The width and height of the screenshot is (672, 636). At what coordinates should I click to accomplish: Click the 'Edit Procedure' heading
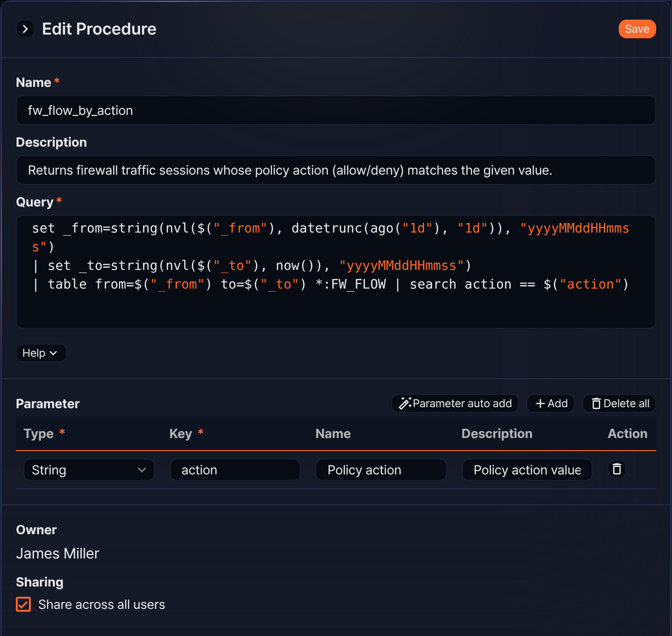click(x=99, y=29)
